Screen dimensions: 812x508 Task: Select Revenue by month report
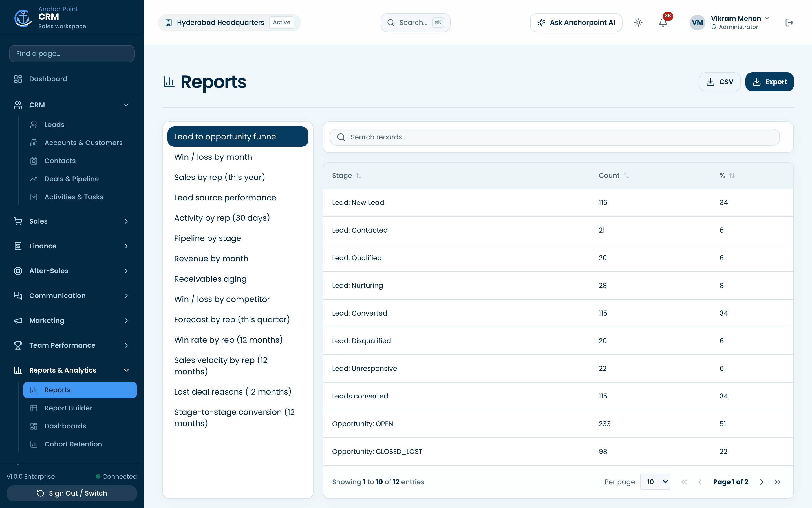pos(238,258)
